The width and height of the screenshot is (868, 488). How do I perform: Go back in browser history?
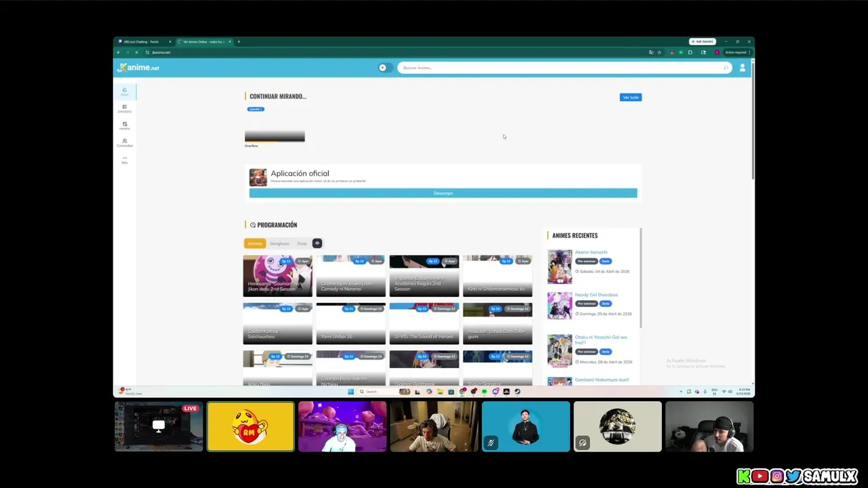(x=119, y=52)
